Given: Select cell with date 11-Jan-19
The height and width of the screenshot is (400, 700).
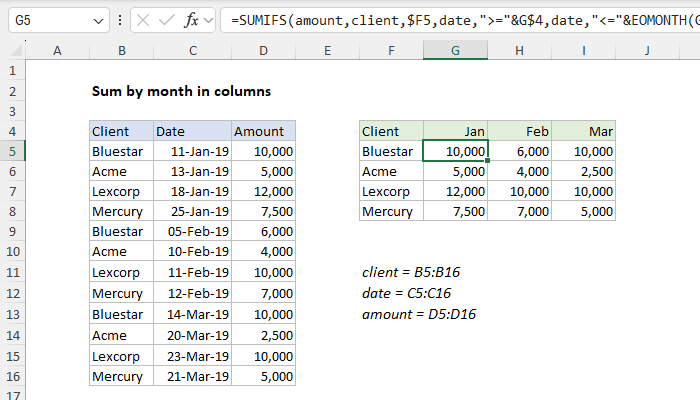Looking at the screenshot, I should point(192,151).
